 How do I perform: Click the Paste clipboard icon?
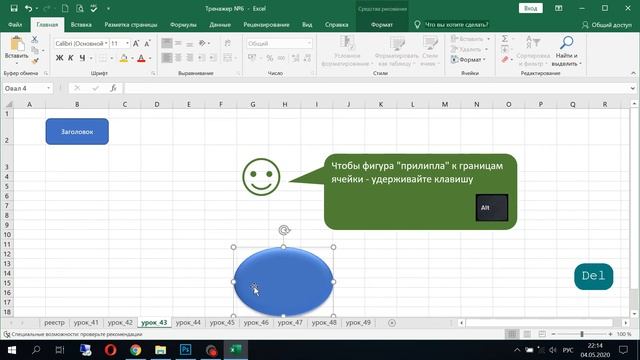click(17, 44)
